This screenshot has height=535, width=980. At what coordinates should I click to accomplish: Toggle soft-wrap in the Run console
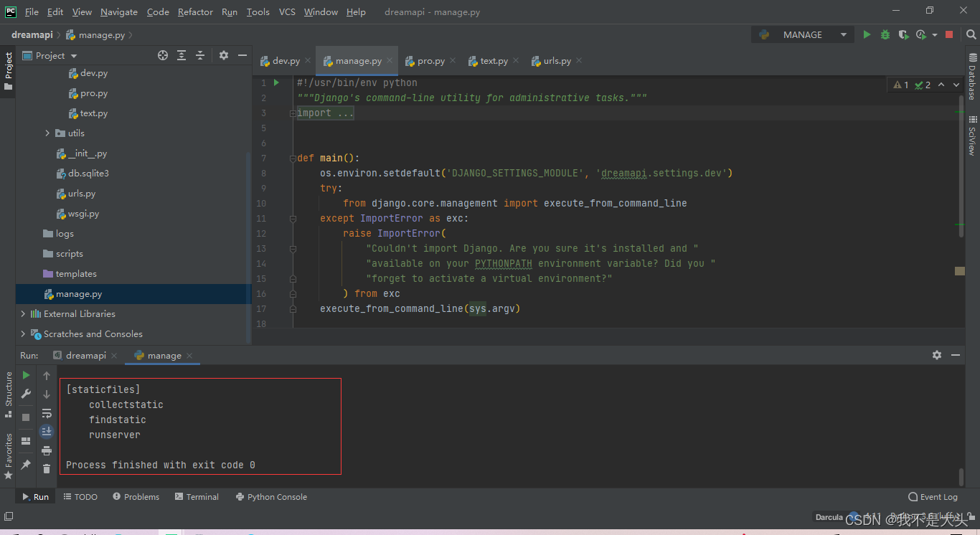[x=47, y=414]
